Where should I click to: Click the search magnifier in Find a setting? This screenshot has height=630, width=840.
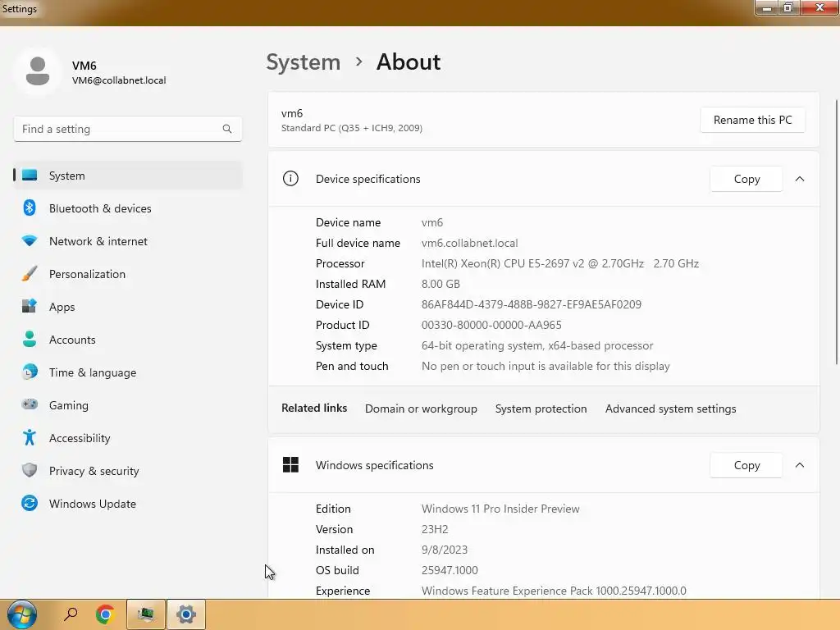(x=227, y=129)
